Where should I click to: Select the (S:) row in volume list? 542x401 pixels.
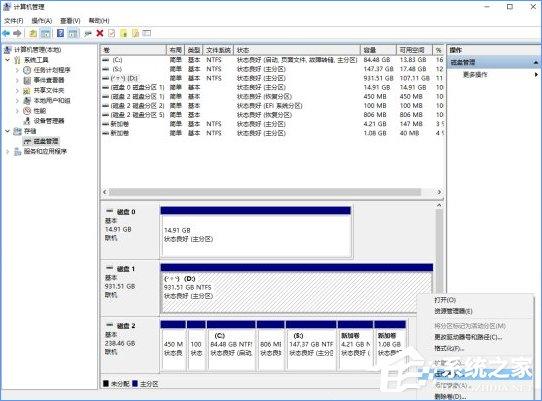[x=272, y=69]
